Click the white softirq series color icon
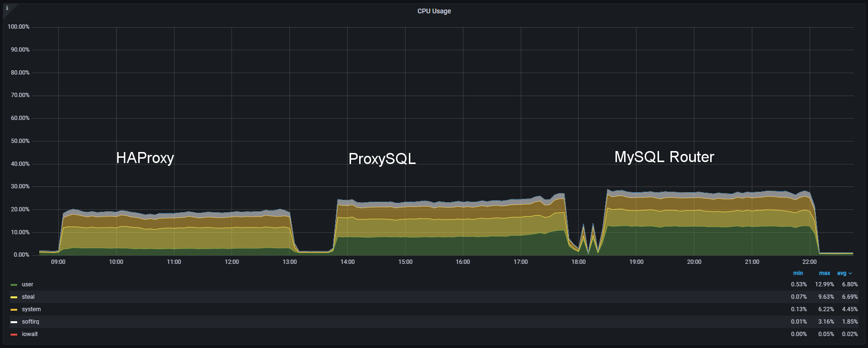 tap(14, 322)
